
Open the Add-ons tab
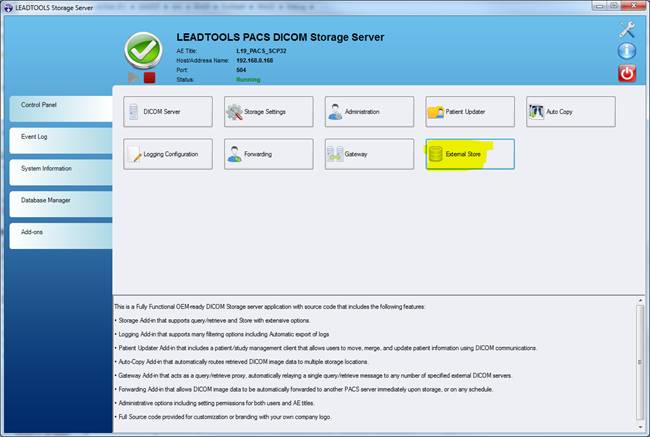click(61, 236)
